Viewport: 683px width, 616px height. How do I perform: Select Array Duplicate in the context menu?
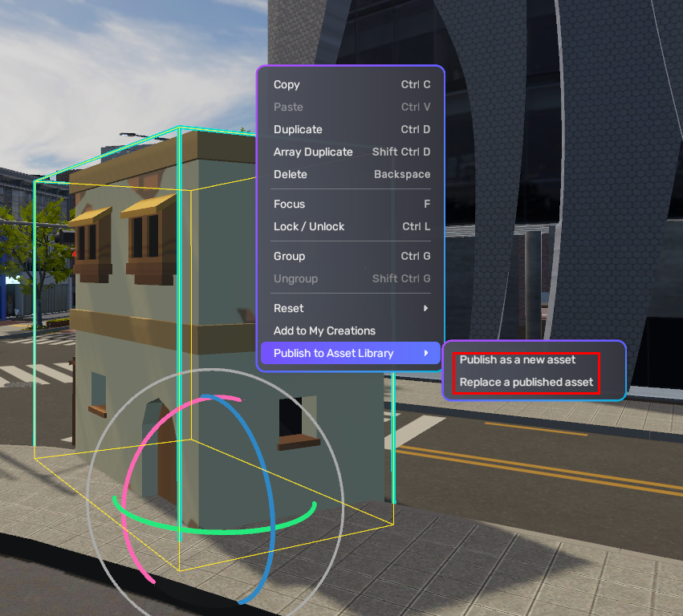point(313,152)
